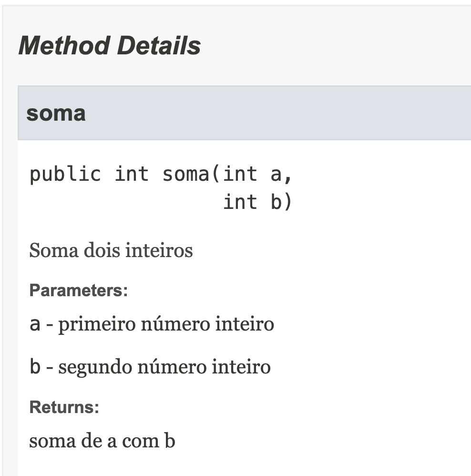Click the 'Soma dois inteiros' description text

111,250
